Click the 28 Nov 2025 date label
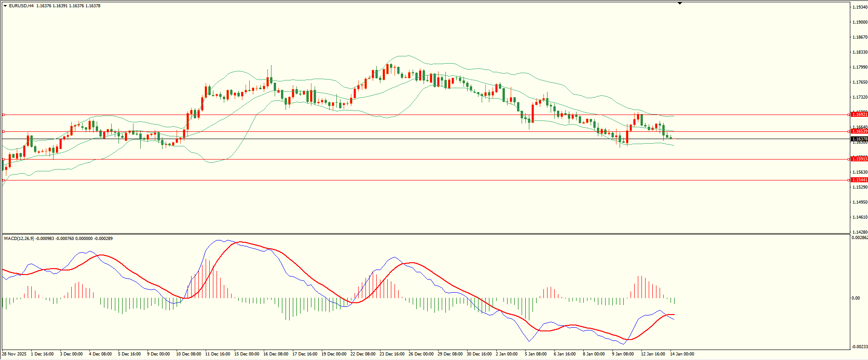This screenshot has height=360, width=868. (x=14, y=354)
